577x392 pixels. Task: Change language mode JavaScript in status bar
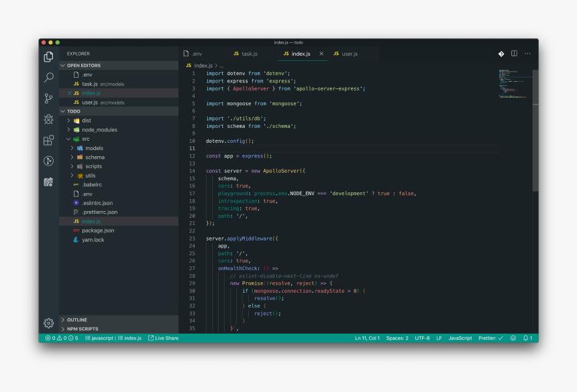[460, 338]
